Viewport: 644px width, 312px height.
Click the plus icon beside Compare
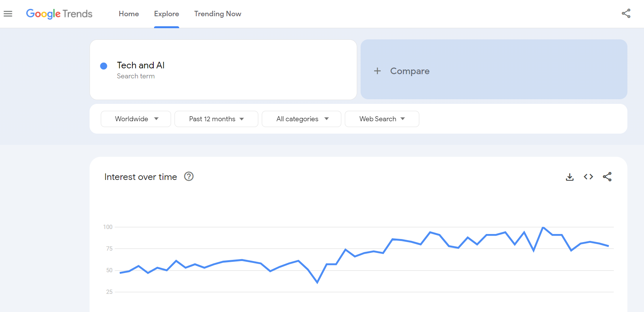click(377, 71)
